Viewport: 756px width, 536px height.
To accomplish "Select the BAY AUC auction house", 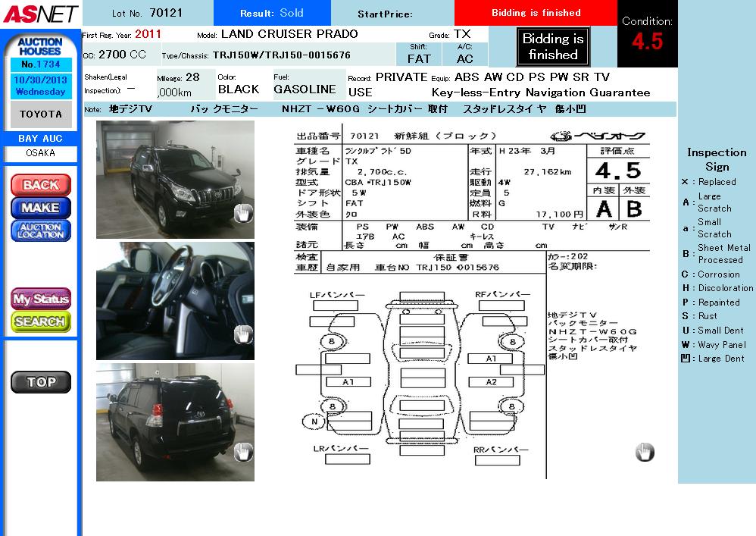I will 41,139.
